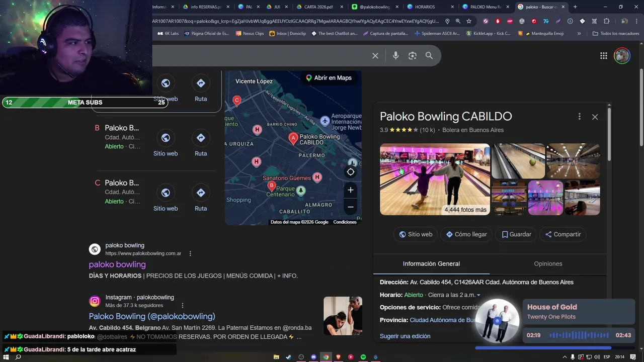Open File Explorer from the taskbar

pyautogui.click(x=276, y=357)
